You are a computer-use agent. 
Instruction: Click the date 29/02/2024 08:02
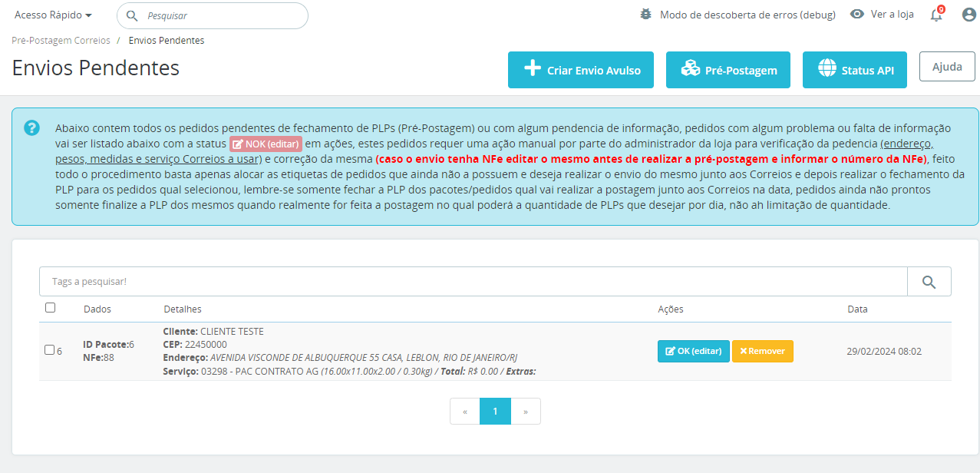pyautogui.click(x=884, y=352)
